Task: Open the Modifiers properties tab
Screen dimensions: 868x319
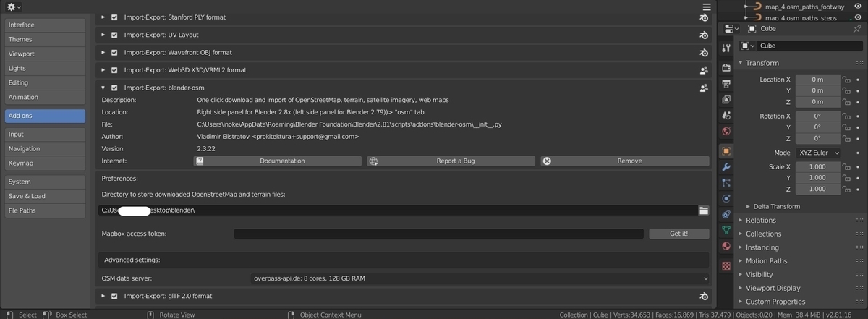Action: pyautogui.click(x=727, y=167)
